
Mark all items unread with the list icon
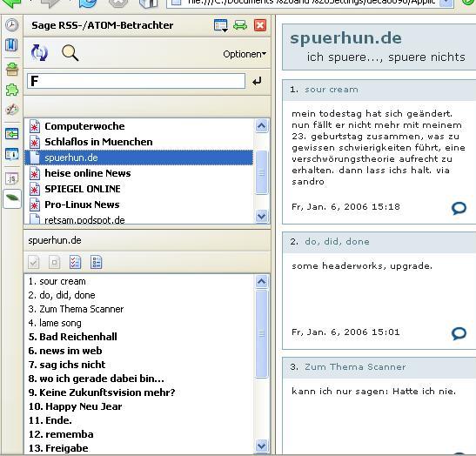(97, 262)
